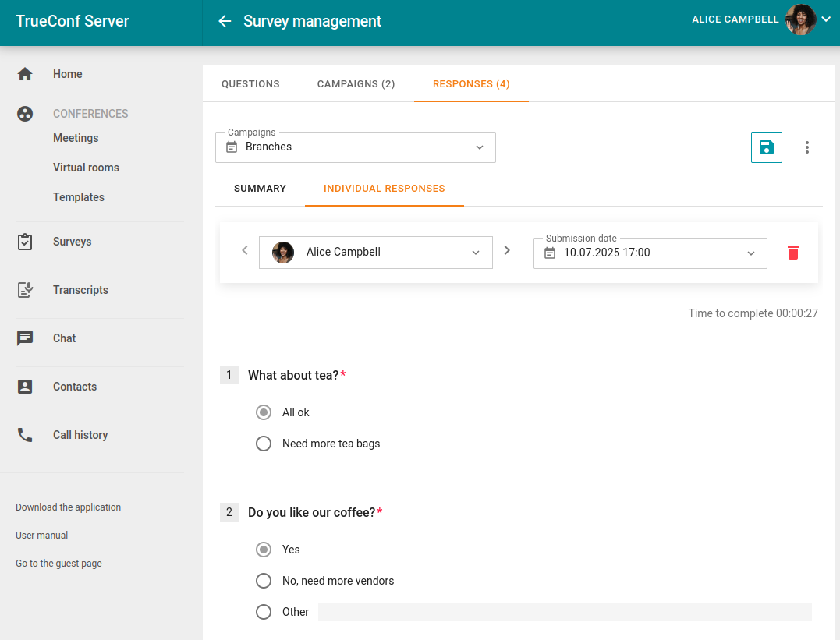840x640 pixels.
Task: Click the Transcripts icon in the sidebar
Action: [x=25, y=290]
